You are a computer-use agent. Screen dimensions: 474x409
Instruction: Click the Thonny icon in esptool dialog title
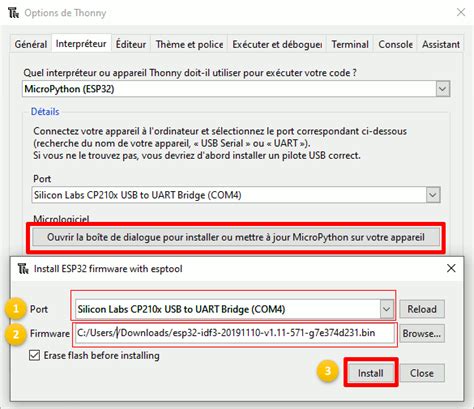pyautogui.click(x=23, y=268)
